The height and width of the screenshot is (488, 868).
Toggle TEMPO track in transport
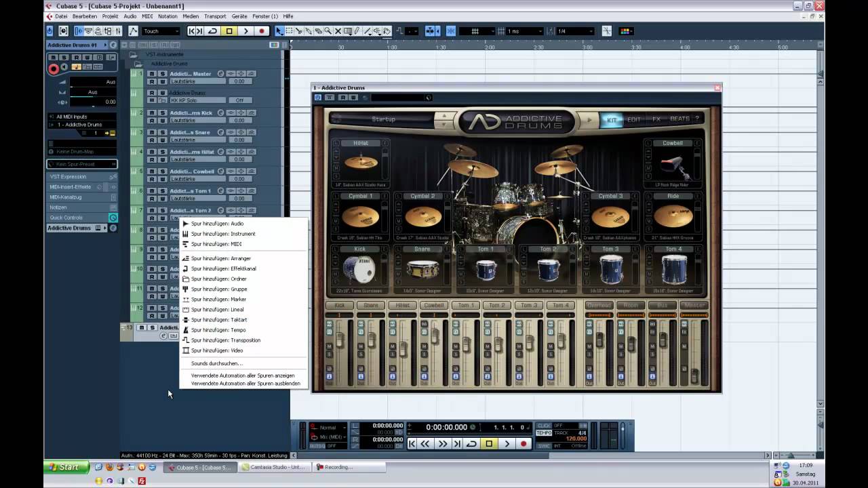coord(544,433)
